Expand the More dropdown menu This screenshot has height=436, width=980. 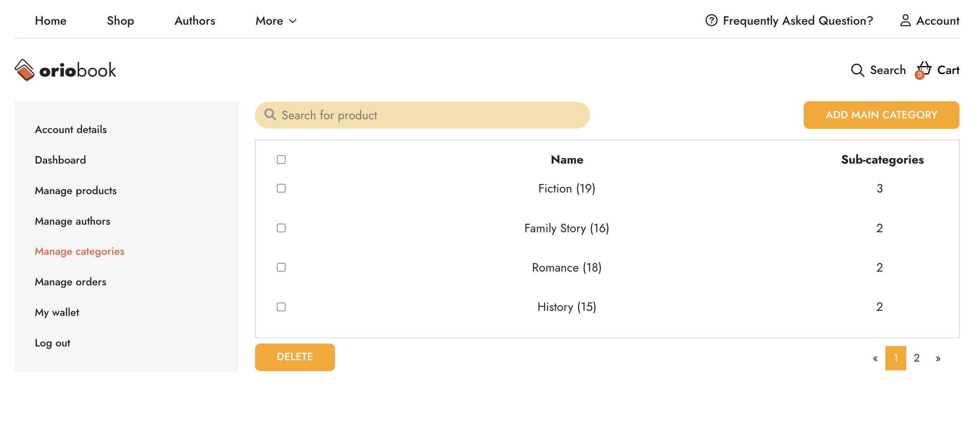click(276, 21)
